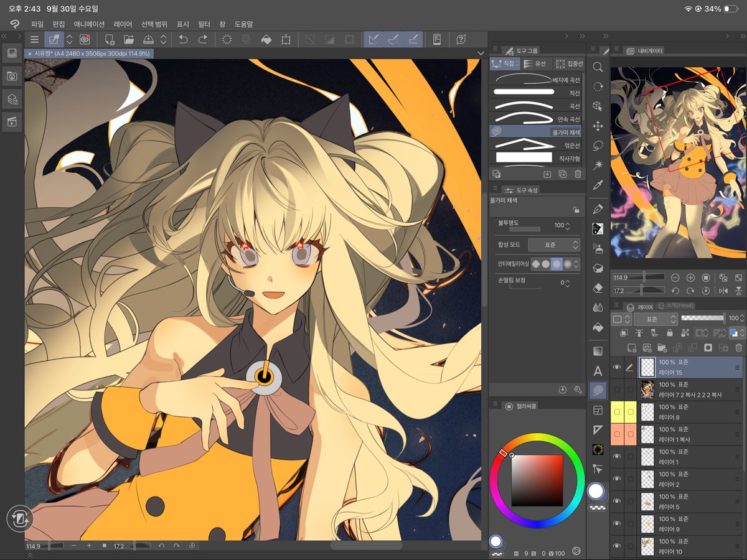Viewport: 747px width, 560px height.
Task: Open hamburger menu in command bar
Action: (x=34, y=39)
